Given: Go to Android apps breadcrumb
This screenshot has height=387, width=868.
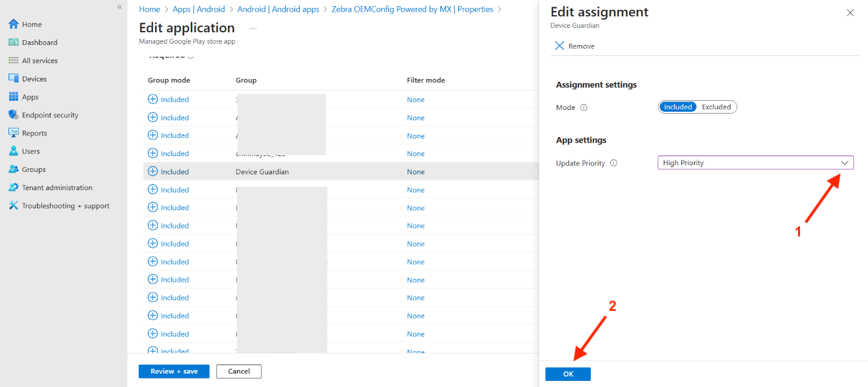Looking at the screenshot, I should point(278,9).
